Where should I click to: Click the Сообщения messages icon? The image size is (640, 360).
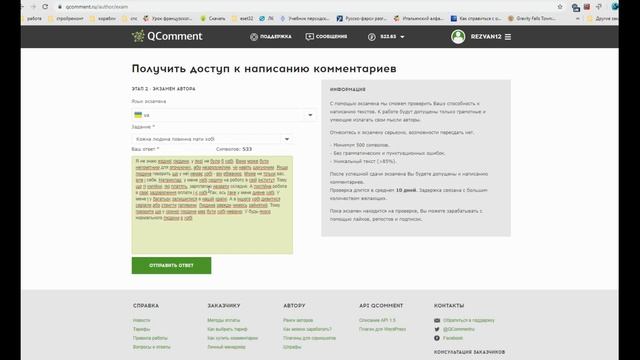(310, 37)
